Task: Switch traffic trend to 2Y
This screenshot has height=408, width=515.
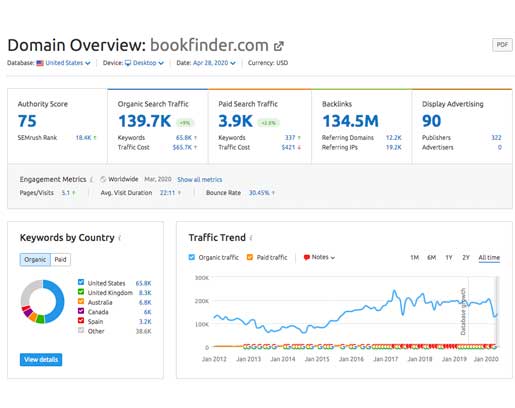Action: (466, 258)
